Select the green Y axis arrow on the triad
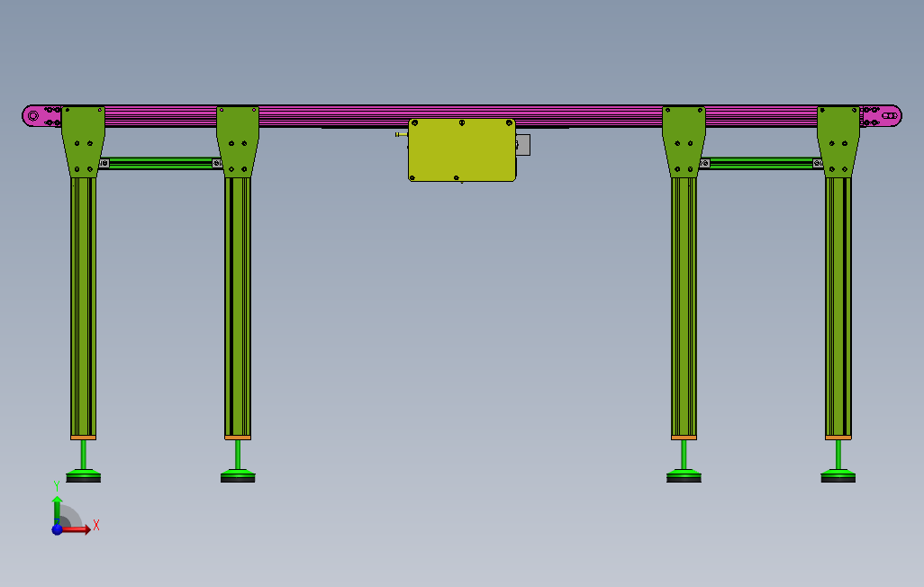Viewport: 924px width, 587px height. (57, 510)
